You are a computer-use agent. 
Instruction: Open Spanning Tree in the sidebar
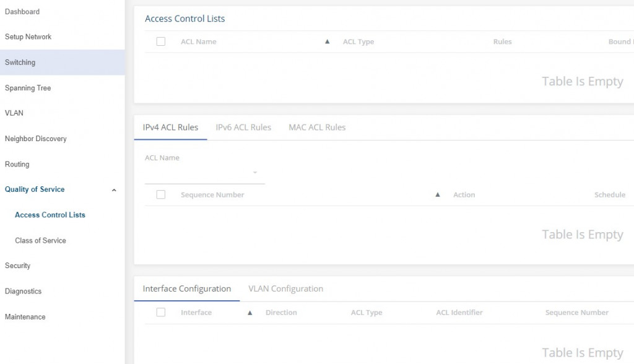point(28,88)
